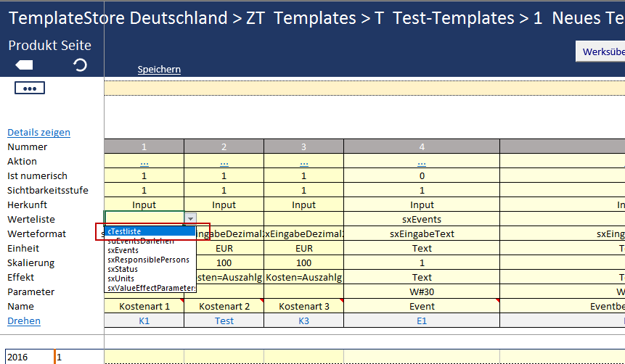The image size is (625, 364).
Task: Click the back arrow icon
Action: pyautogui.click(x=24, y=65)
